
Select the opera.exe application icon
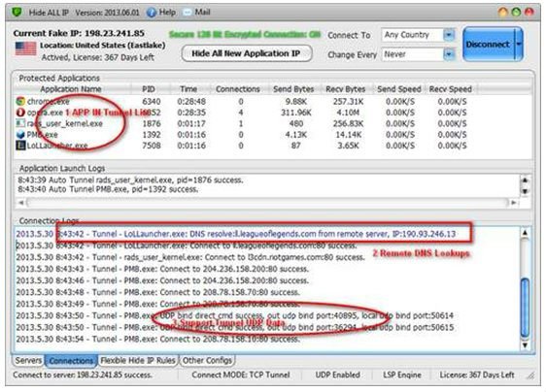point(20,113)
